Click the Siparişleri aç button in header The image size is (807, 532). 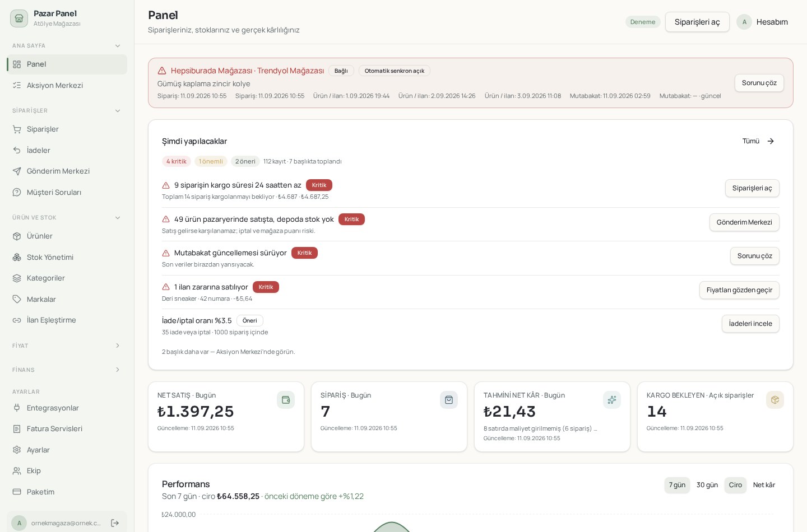[697, 22]
